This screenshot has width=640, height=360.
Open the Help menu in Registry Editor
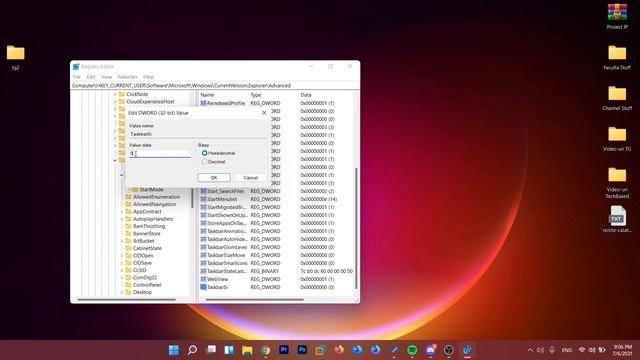pyautogui.click(x=149, y=77)
